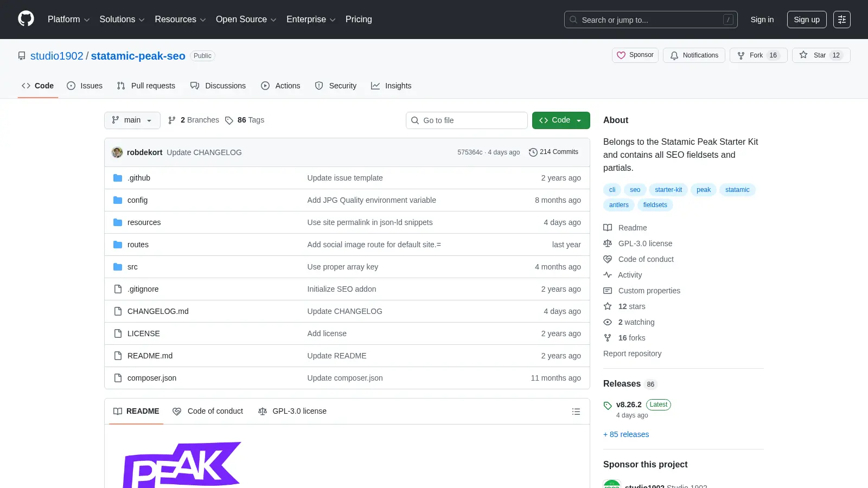Select the Code of conduct README tab
The height and width of the screenshot is (488, 868).
pyautogui.click(x=208, y=412)
